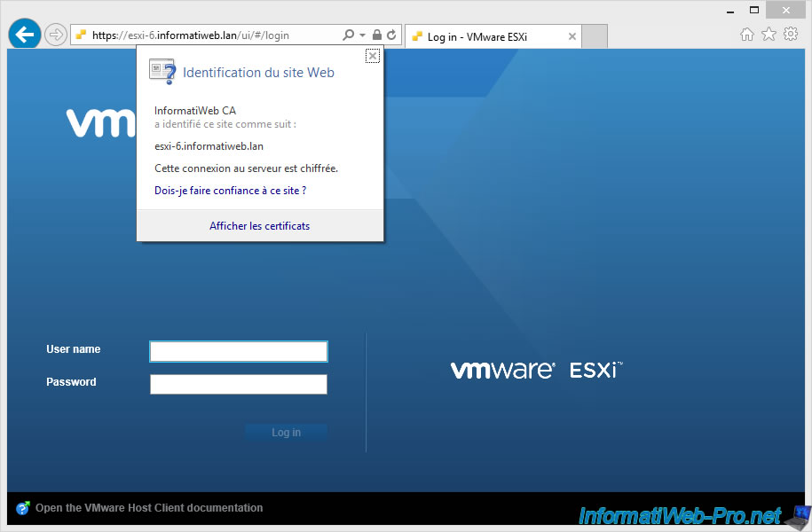
Task: Click 'Afficher les certificats' link
Action: [x=259, y=225]
